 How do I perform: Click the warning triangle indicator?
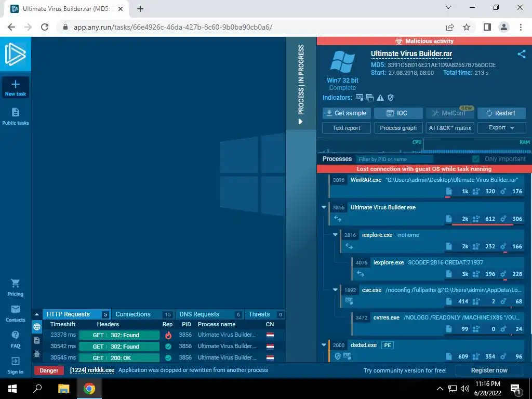(x=380, y=98)
